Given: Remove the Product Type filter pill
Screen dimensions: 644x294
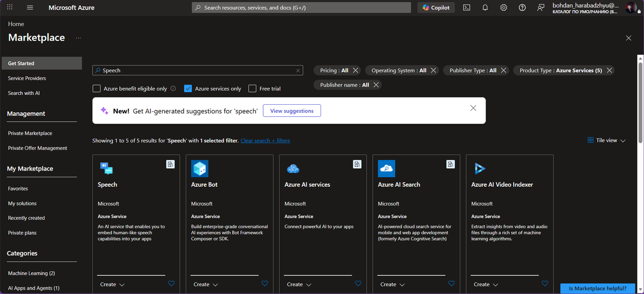Looking at the screenshot, I should pos(609,70).
